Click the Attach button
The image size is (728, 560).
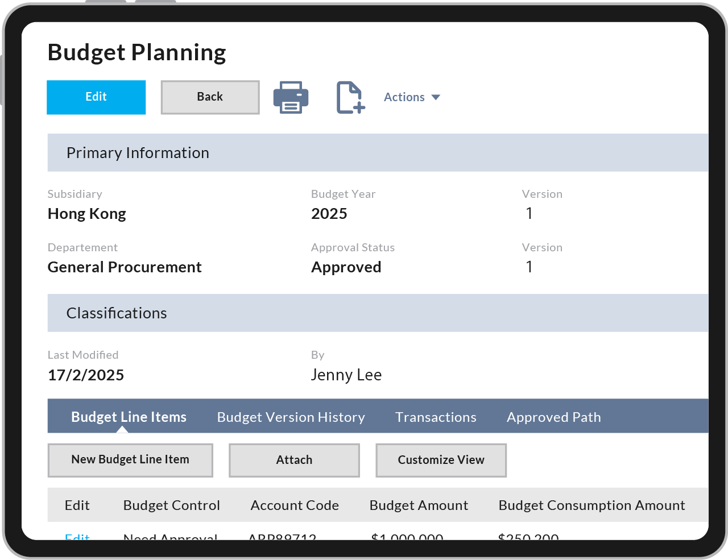click(294, 460)
